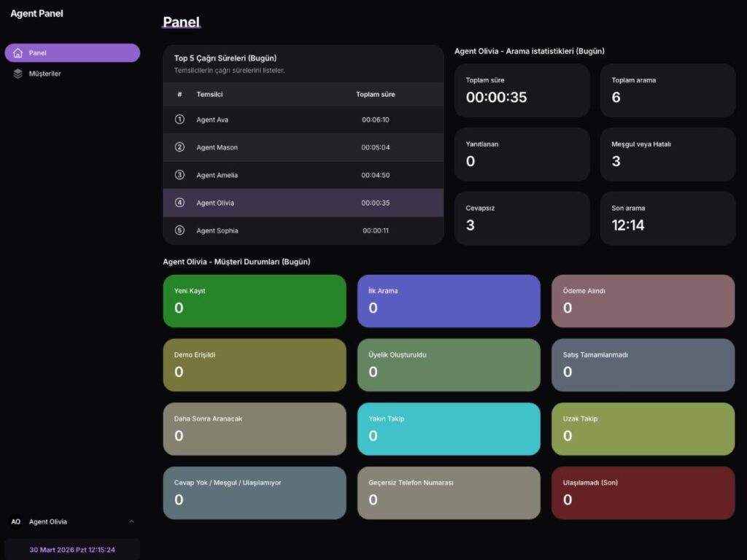Click the Toplam arama statistics card
The width and height of the screenshot is (747, 560).
[x=668, y=90]
